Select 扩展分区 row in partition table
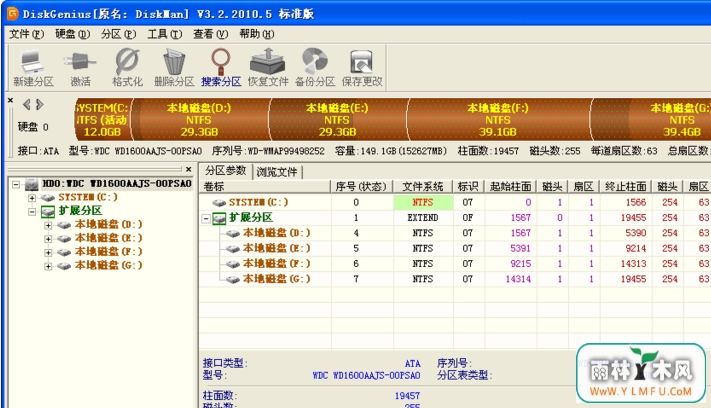Viewport: 711px width, 408px height. pyautogui.click(x=455, y=218)
